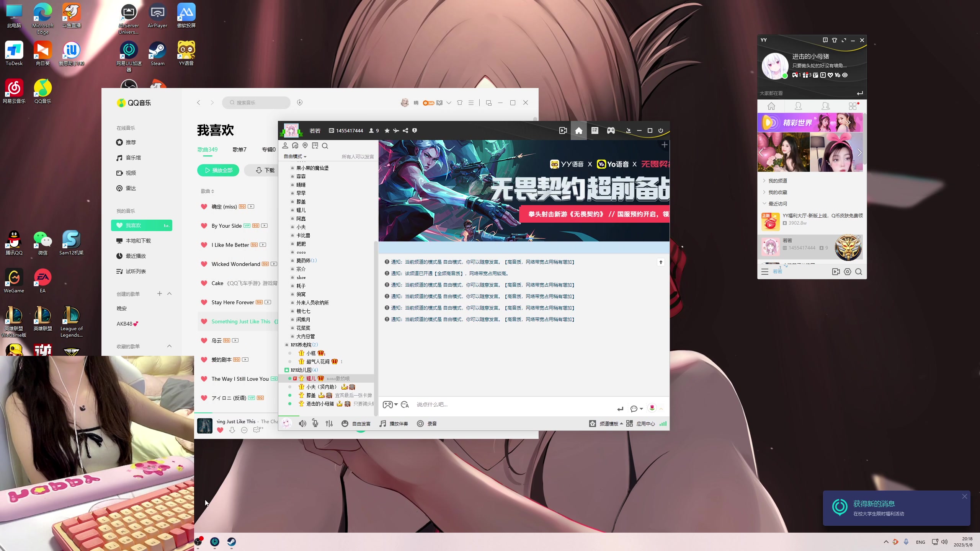Expand the game controller dropdown beside the chat input
Viewport: 980px width, 551px height.
(396, 404)
